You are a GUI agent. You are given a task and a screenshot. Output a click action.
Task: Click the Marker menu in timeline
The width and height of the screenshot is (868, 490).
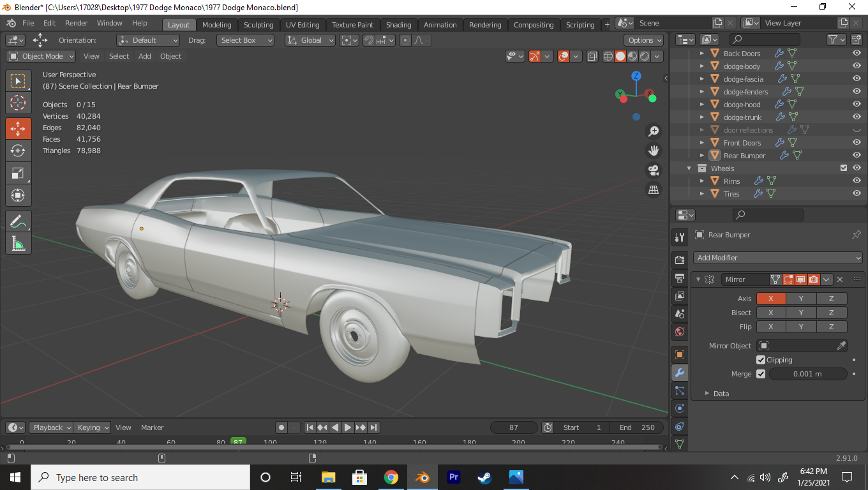click(153, 427)
